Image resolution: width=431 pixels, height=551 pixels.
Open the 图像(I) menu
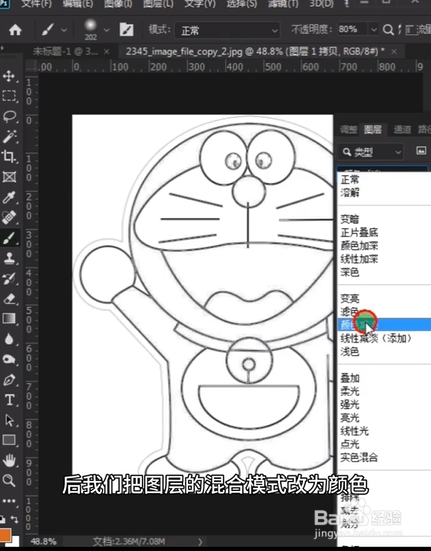point(118,4)
